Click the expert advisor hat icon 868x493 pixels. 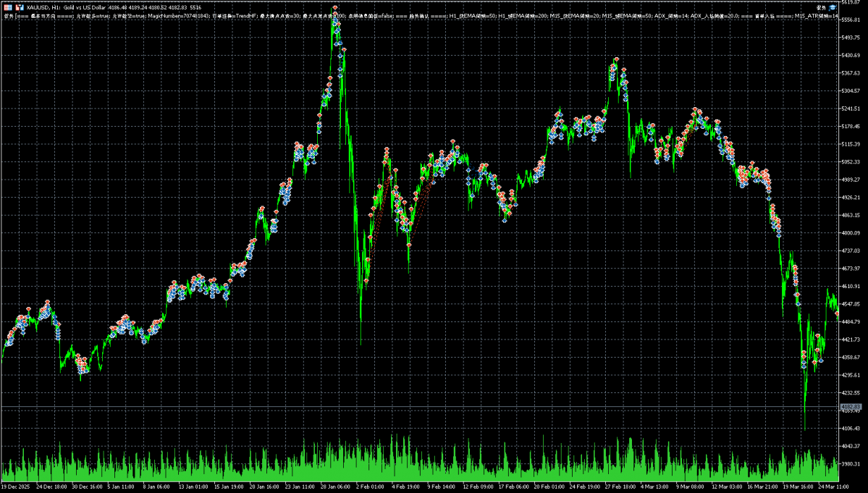(x=832, y=7)
